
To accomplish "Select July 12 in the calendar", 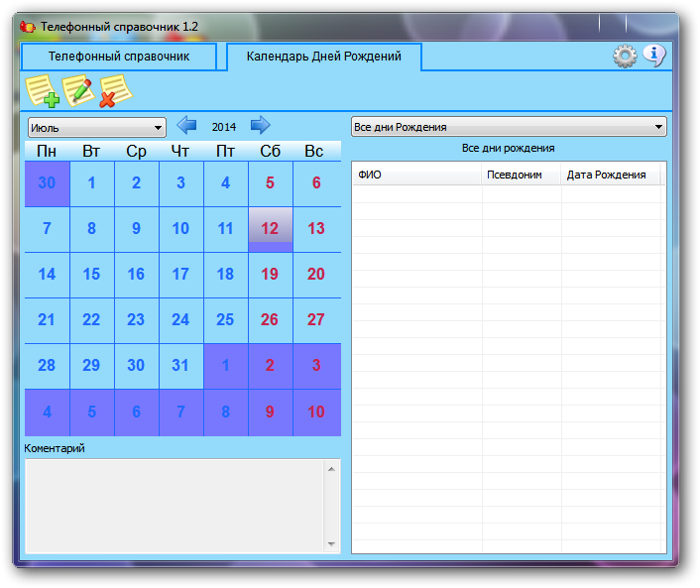I will tap(270, 229).
